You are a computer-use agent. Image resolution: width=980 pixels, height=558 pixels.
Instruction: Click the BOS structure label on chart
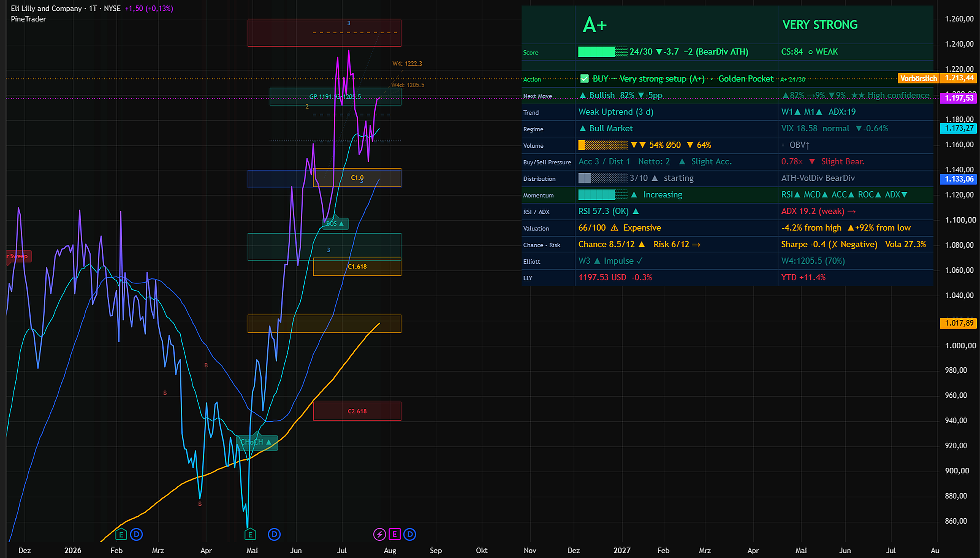(x=335, y=224)
